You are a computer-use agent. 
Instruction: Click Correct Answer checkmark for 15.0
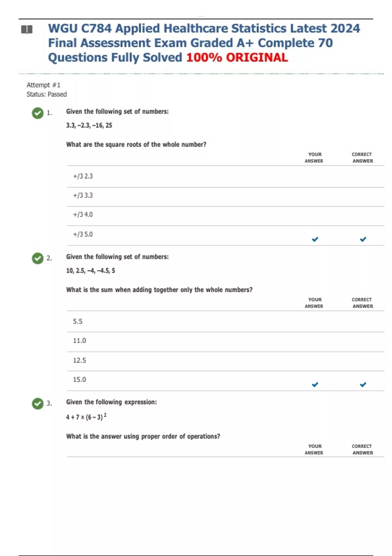[363, 385]
